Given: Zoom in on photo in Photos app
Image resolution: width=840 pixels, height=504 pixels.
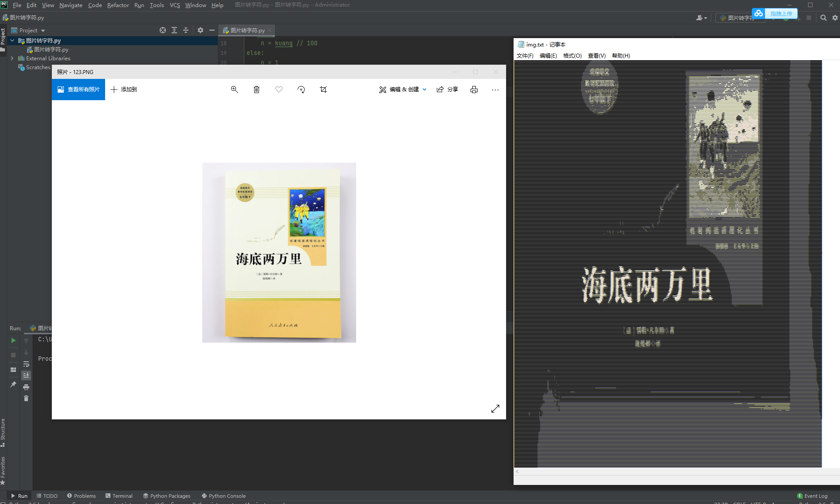Looking at the screenshot, I should click(234, 90).
